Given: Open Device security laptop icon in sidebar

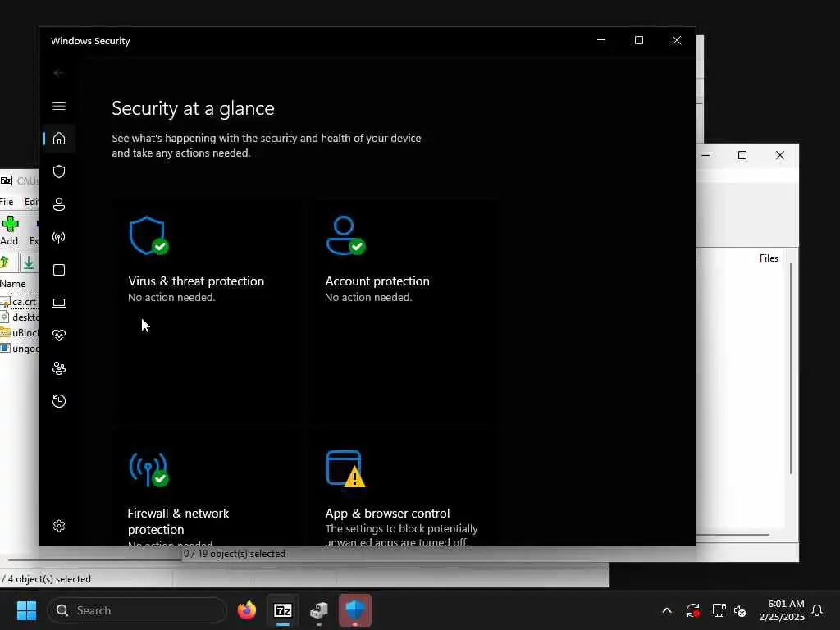Looking at the screenshot, I should (59, 304).
